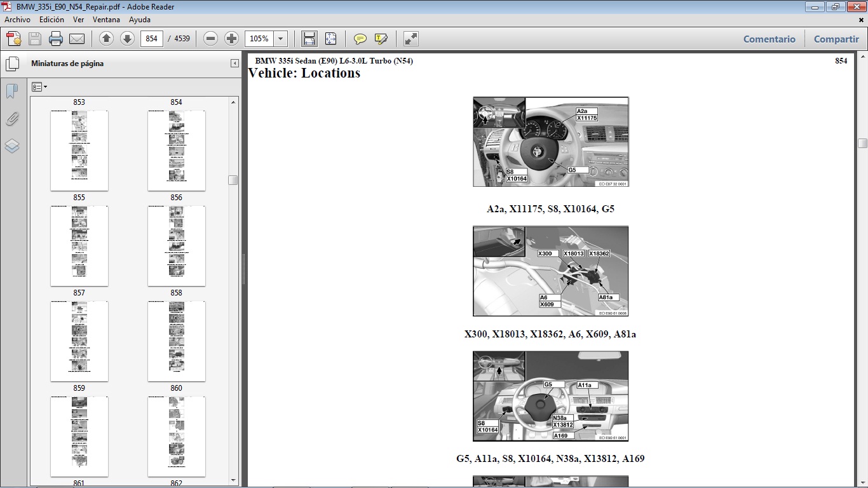Image resolution: width=868 pixels, height=488 pixels.
Task: Click the zoom level 105% field
Action: click(259, 39)
